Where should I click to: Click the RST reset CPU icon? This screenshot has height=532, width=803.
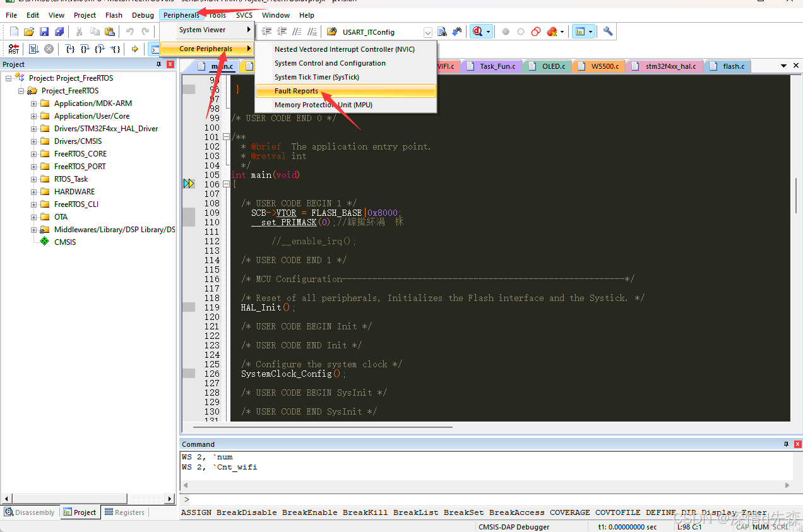tap(14, 49)
